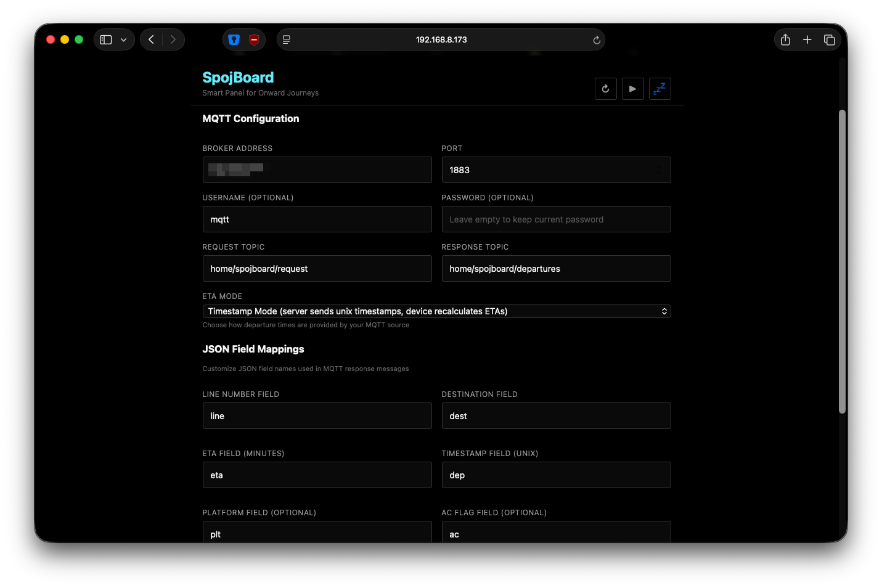Expand the sidebar options chevron
Image resolution: width=882 pixels, height=588 pixels.
(x=124, y=39)
